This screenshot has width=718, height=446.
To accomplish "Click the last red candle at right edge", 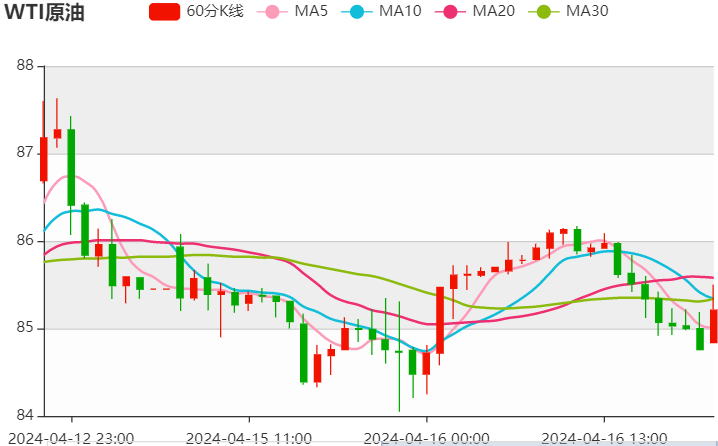I will (714, 326).
